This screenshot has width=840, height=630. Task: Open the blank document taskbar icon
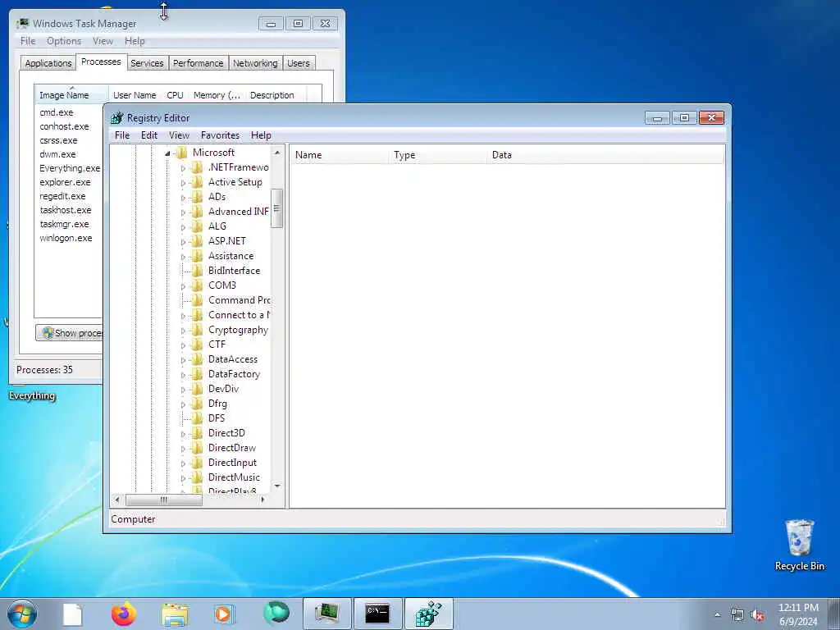[x=72, y=614]
